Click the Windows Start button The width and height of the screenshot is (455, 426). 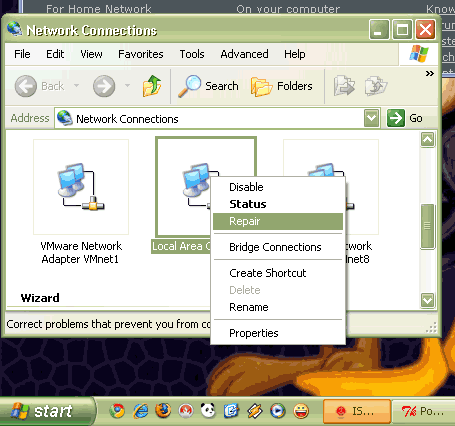pyautogui.click(x=47, y=411)
